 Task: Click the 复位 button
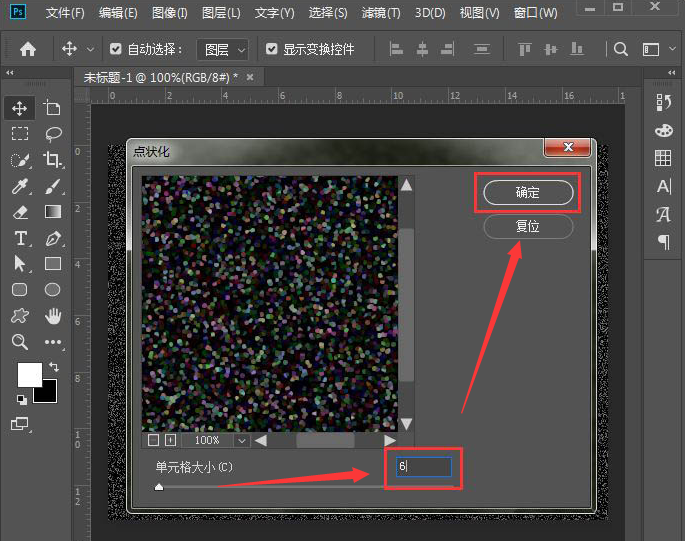pyautogui.click(x=527, y=227)
